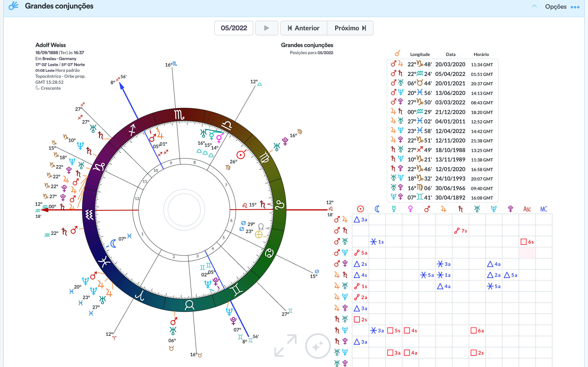The height and width of the screenshot is (367, 588).
Task: Click the Anterior button
Action: click(x=303, y=28)
